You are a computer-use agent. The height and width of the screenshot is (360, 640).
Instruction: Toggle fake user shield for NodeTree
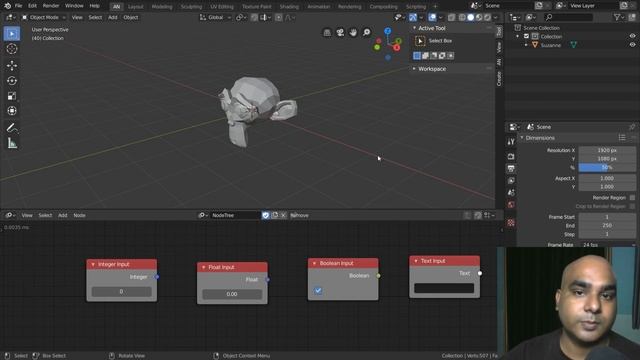[x=266, y=215]
